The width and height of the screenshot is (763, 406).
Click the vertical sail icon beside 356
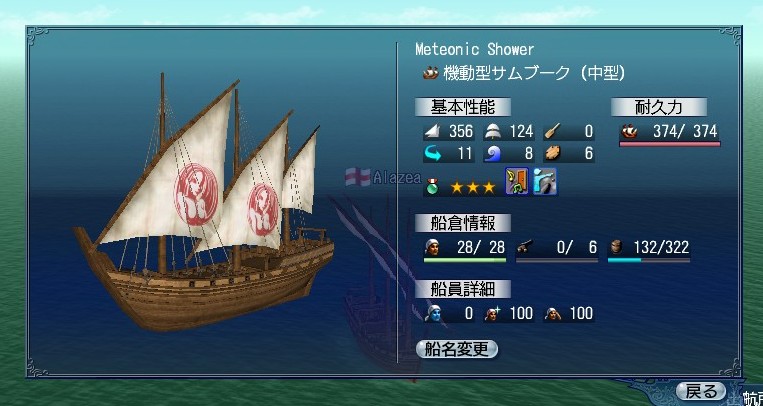(432, 131)
